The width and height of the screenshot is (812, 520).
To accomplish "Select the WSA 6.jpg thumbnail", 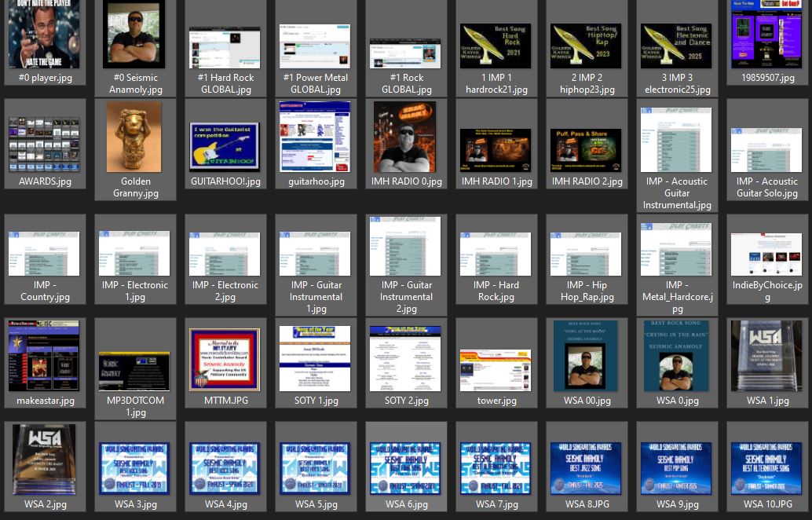I will click(406, 468).
